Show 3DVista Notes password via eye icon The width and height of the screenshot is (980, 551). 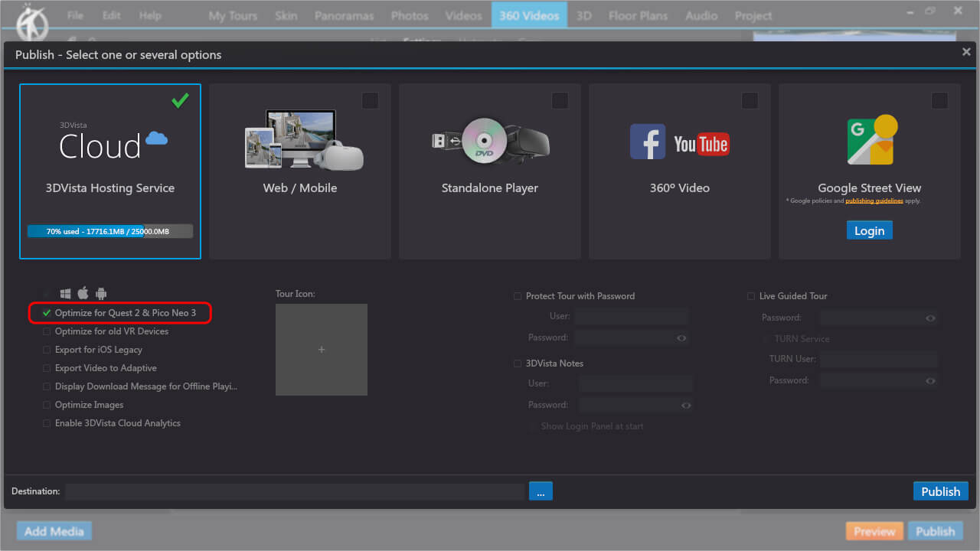point(686,405)
